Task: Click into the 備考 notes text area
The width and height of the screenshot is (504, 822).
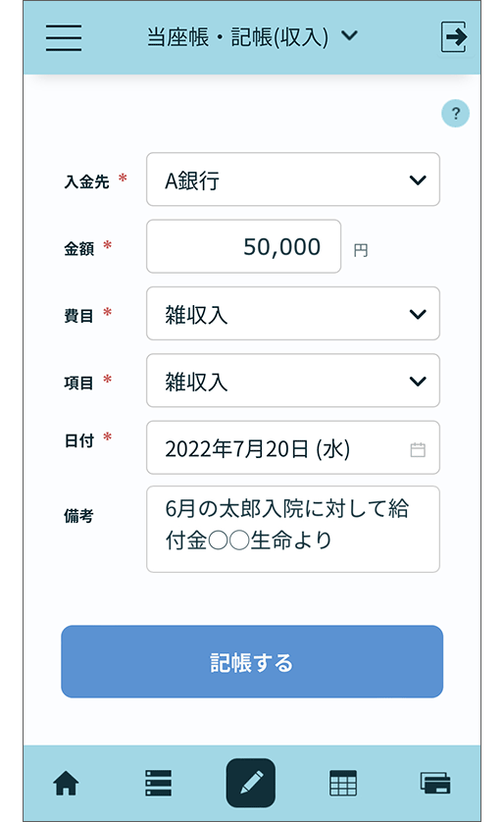Action: coord(293,529)
